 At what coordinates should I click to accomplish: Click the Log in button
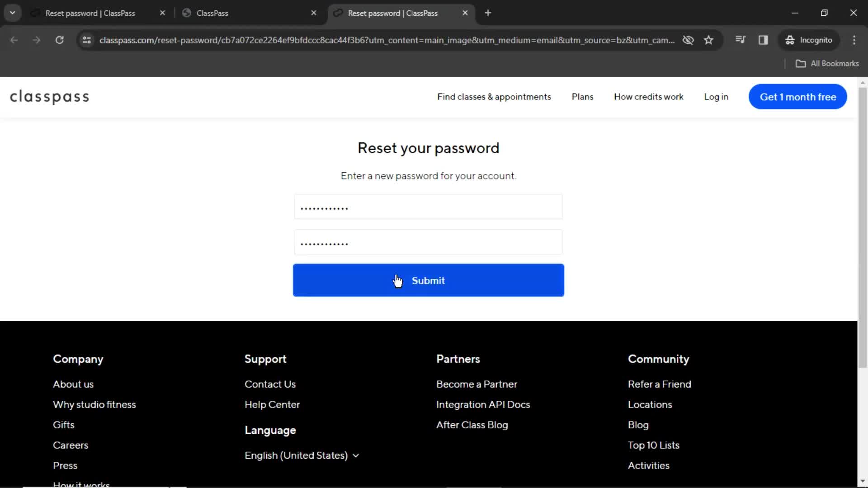tap(716, 97)
